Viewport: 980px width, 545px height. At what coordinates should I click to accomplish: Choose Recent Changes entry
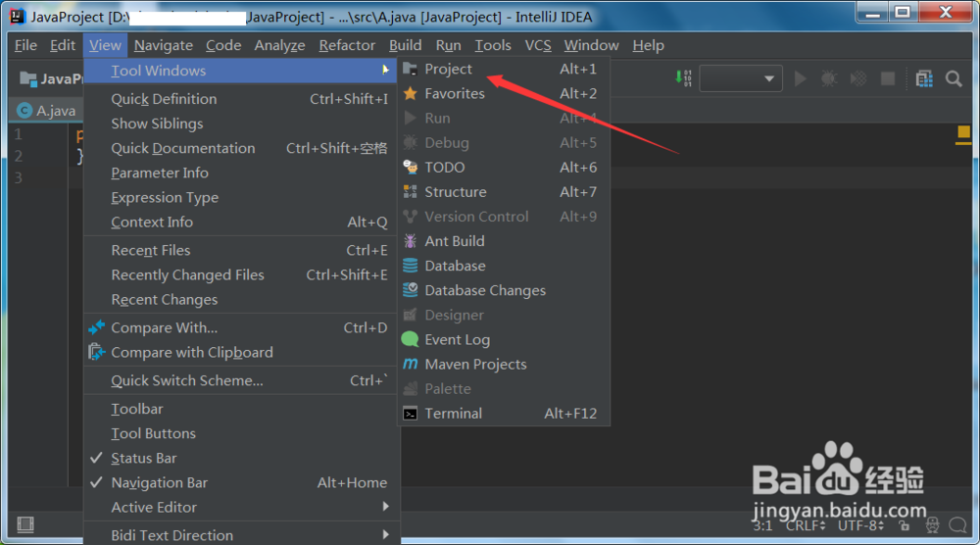coord(241,299)
